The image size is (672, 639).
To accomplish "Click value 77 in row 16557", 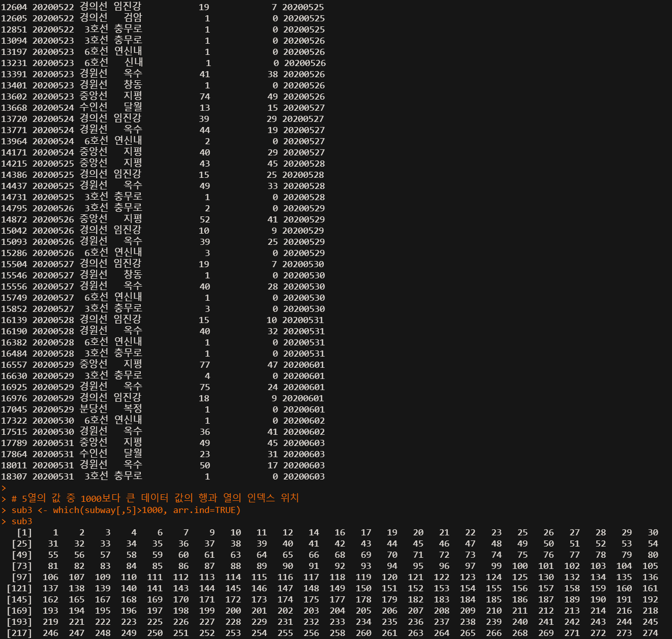I will (205, 365).
